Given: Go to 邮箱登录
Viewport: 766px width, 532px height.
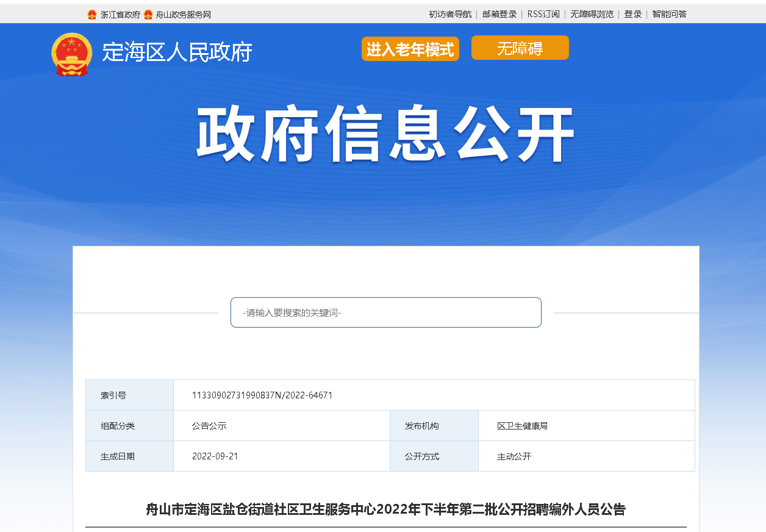Looking at the screenshot, I should click(x=499, y=14).
